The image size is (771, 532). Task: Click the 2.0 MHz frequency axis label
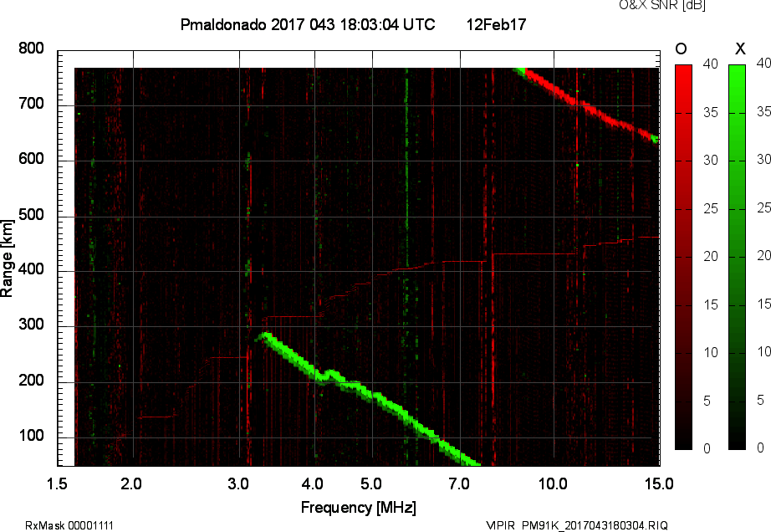tap(131, 483)
